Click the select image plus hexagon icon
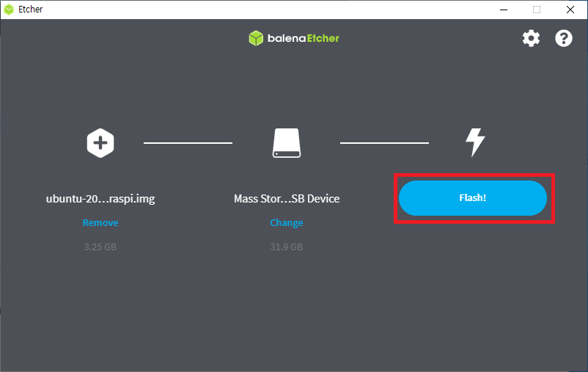588x372 pixels. (x=100, y=143)
